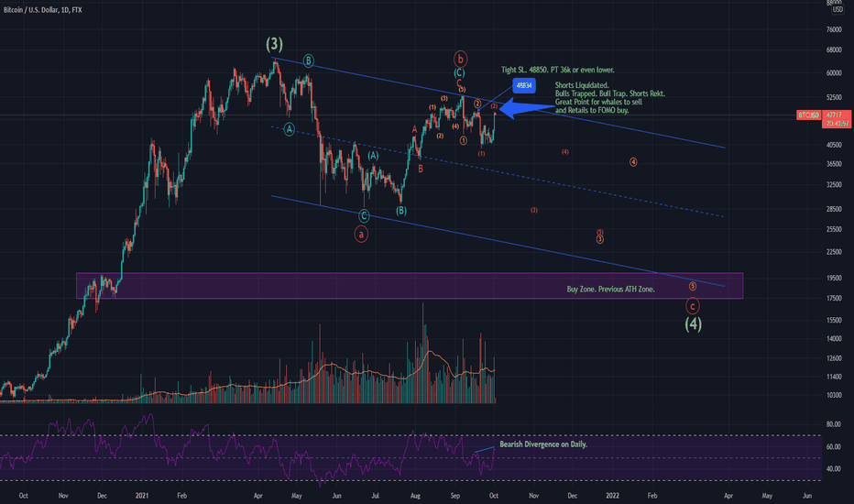
Task: Click the "Bulls Trapped. Bull Trap. Shorts Rekt." line
Action: [x=610, y=93]
